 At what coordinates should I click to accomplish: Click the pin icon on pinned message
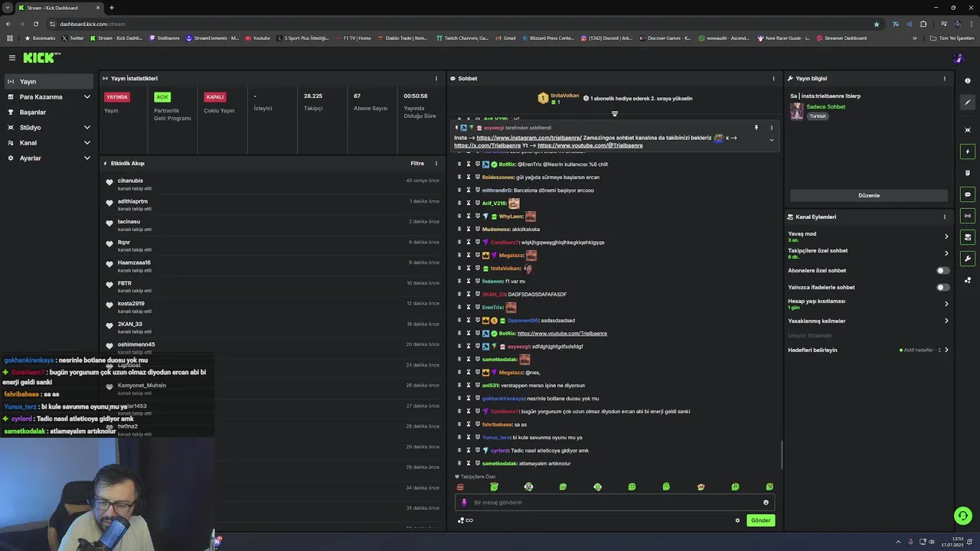coord(756,128)
